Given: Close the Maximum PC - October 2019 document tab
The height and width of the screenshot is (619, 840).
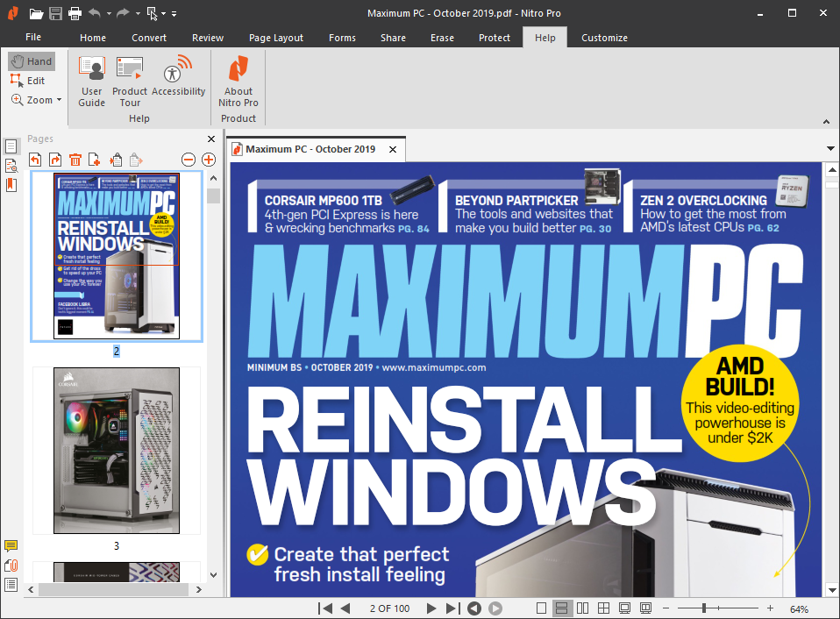Looking at the screenshot, I should click(393, 149).
